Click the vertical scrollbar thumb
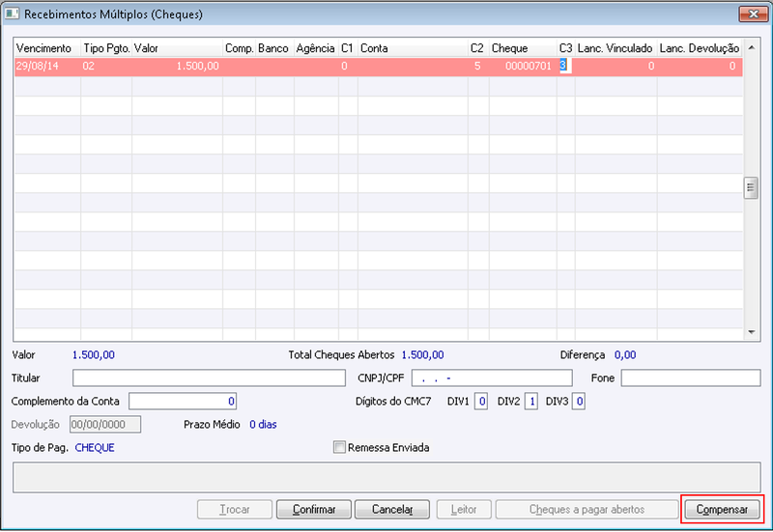 [x=751, y=187]
